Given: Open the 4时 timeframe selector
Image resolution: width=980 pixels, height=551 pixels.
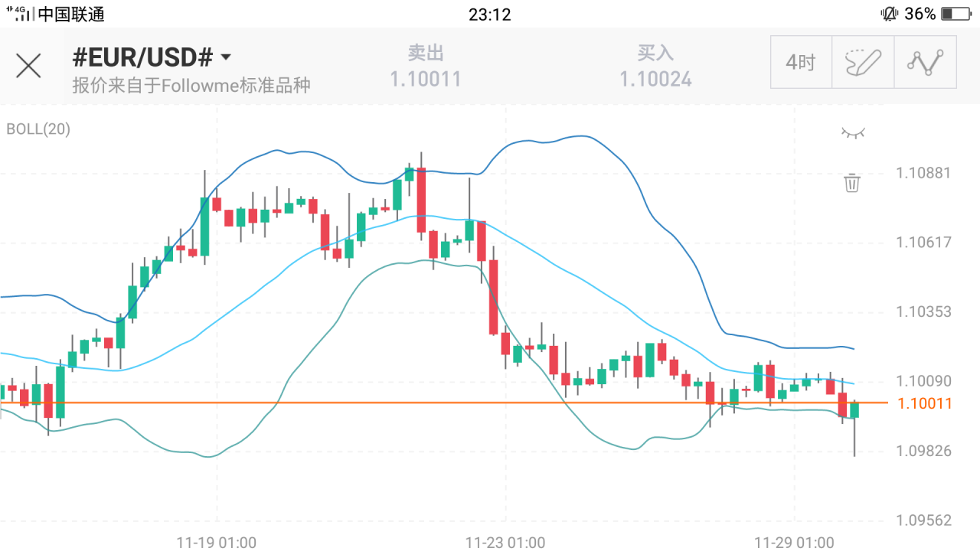Looking at the screenshot, I should coord(801,62).
